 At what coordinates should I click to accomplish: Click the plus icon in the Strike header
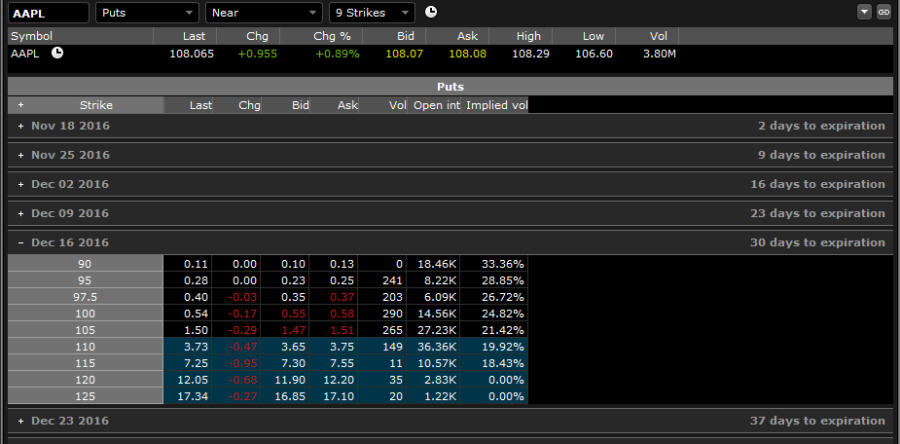20,105
